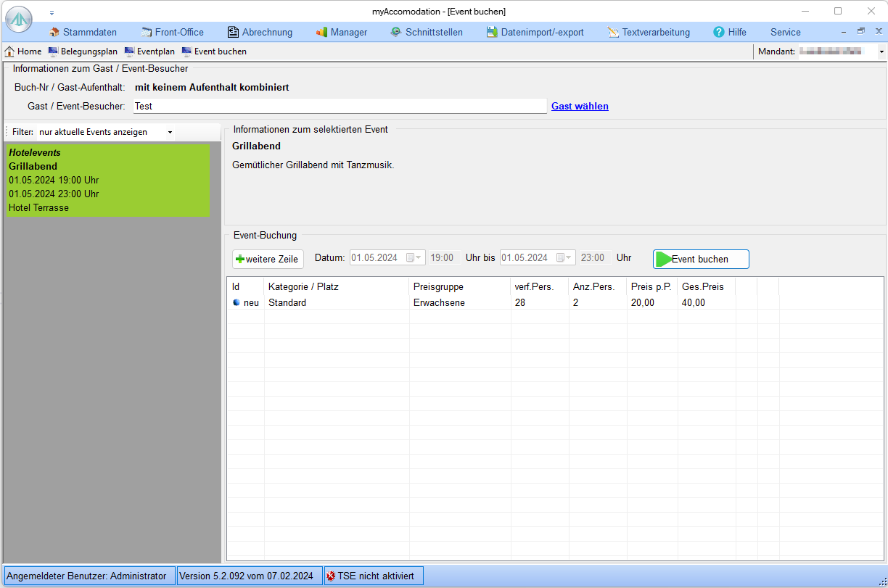Click the TSE nicht aktiviert status icon
888x588 pixels.
pos(332,576)
